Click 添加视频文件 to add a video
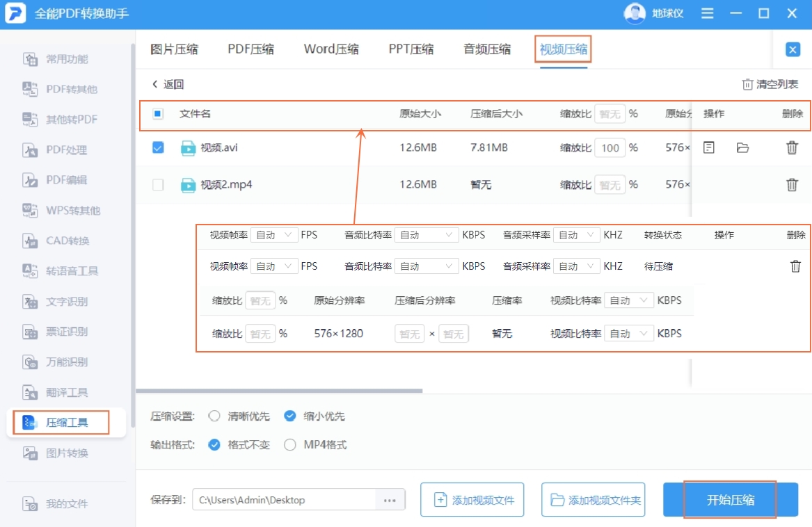 [472, 499]
